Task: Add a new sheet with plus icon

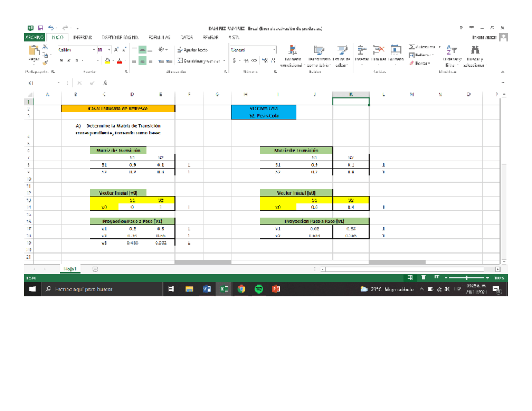Action: pos(95,269)
